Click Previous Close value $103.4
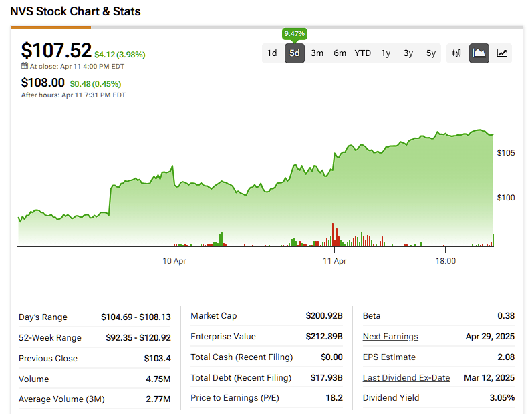This screenshot has height=414, width=532. 157,359
